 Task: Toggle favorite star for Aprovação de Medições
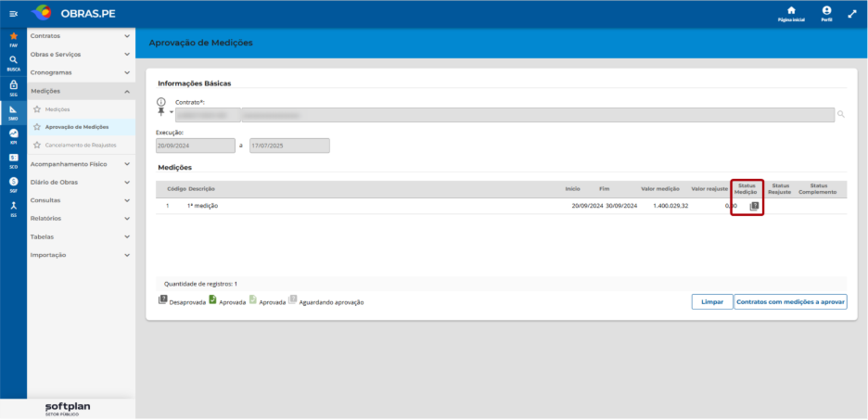pyautogui.click(x=37, y=127)
